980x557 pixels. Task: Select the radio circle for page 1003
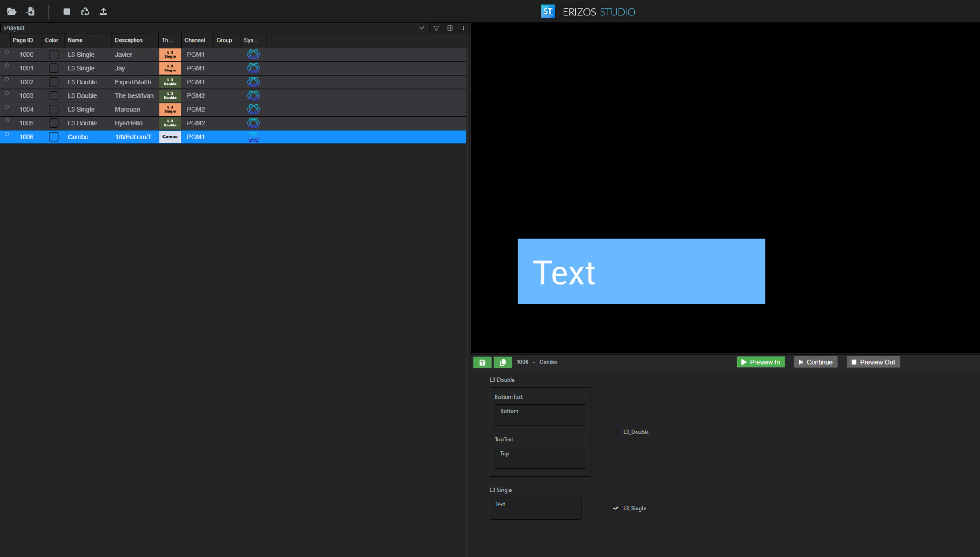click(7, 93)
